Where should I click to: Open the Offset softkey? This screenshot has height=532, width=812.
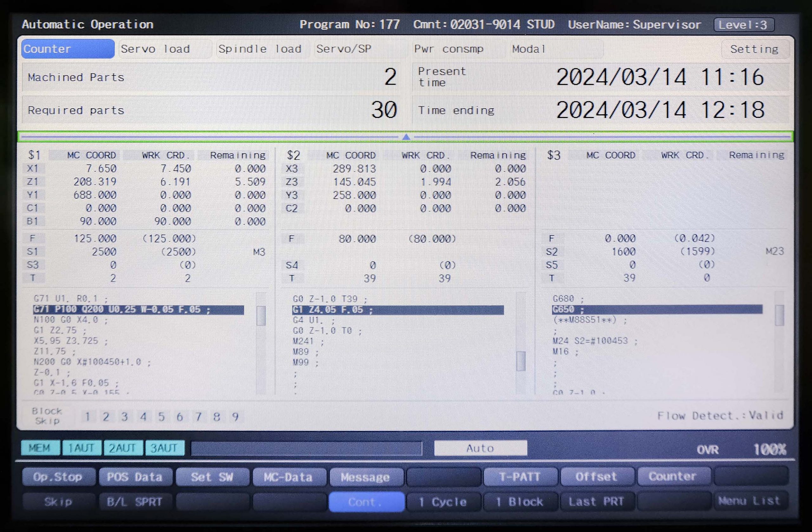[596, 477]
